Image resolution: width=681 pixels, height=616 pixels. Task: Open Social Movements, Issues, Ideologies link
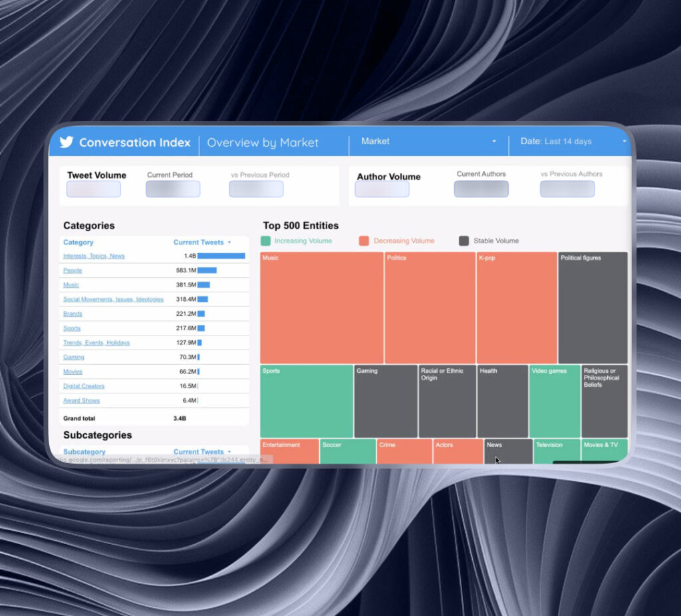(x=113, y=299)
